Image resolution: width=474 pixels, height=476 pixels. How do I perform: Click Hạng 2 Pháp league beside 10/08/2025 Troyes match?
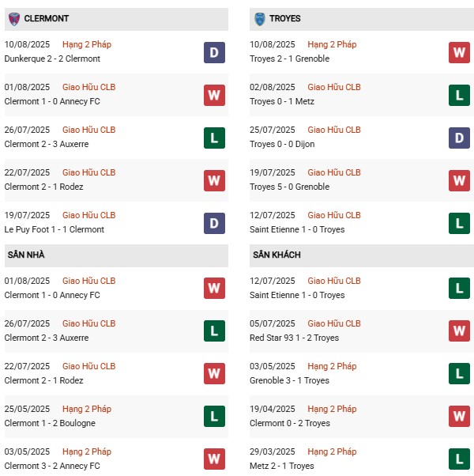pos(332,44)
